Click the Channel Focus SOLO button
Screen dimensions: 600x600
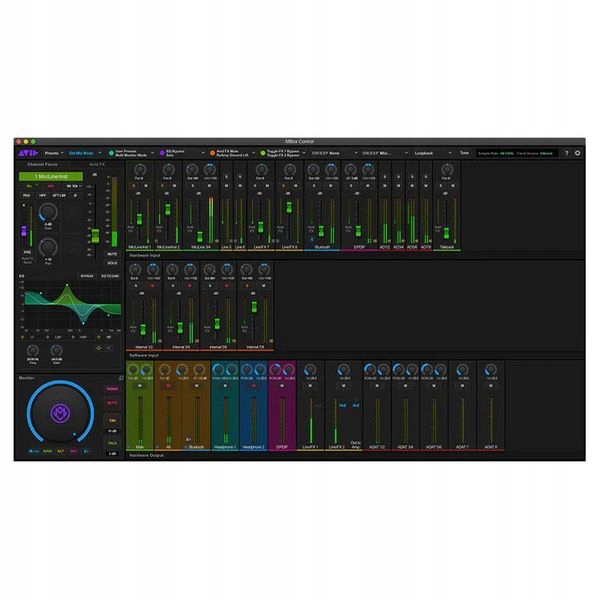point(112,263)
